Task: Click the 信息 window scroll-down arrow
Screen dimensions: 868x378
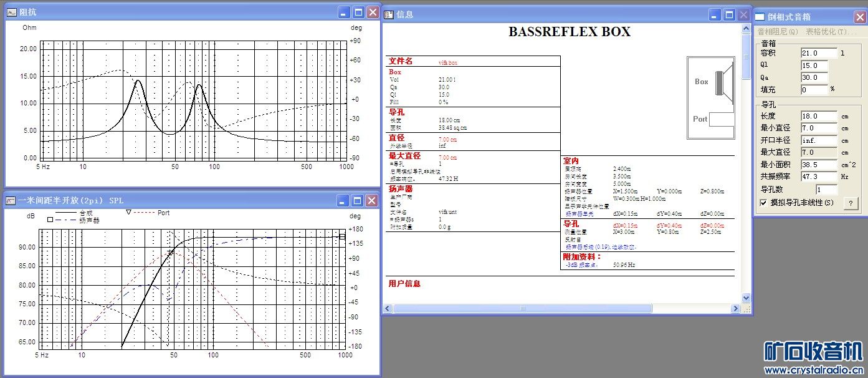Action: click(746, 298)
